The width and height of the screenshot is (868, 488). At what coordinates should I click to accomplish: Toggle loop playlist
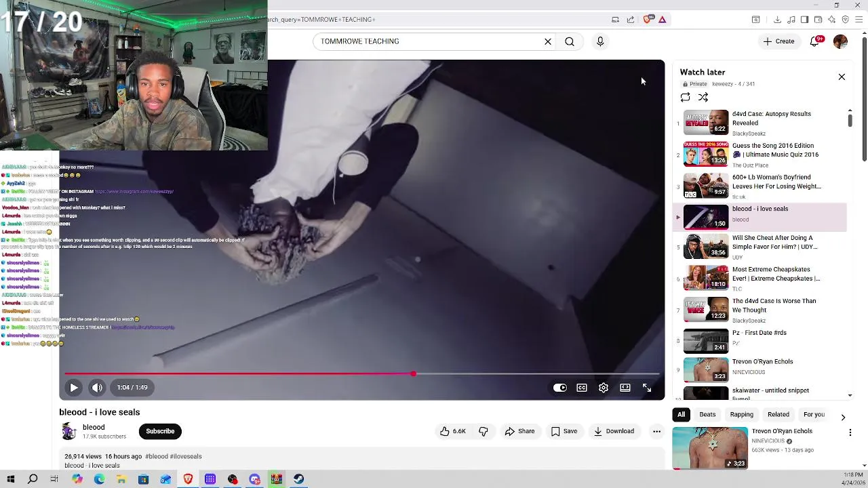point(686,98)
